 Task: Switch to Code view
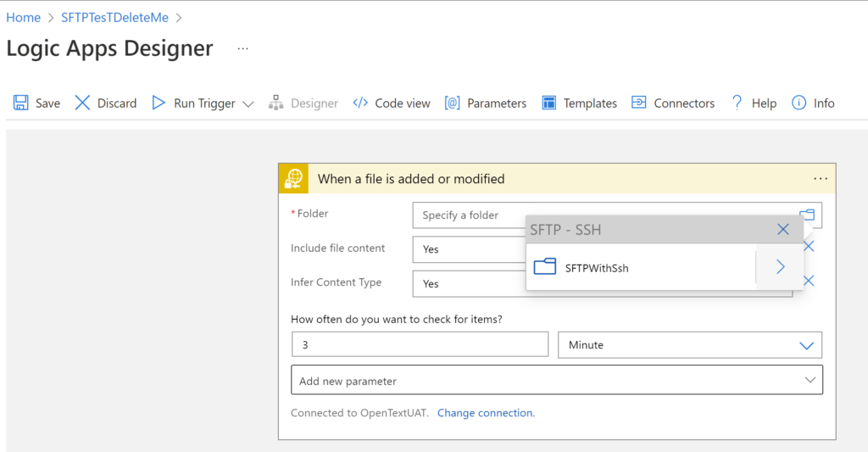tap(403, 103)
